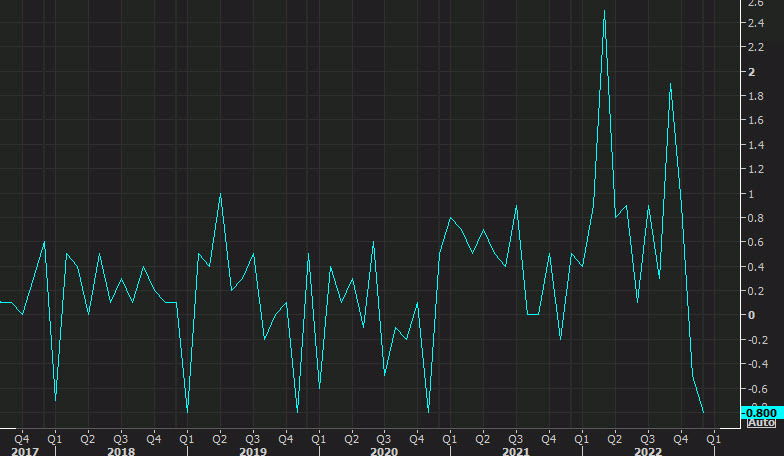
Task: Select the -0.4 tick on the y-axis
Action: click(x=757, y=364)
